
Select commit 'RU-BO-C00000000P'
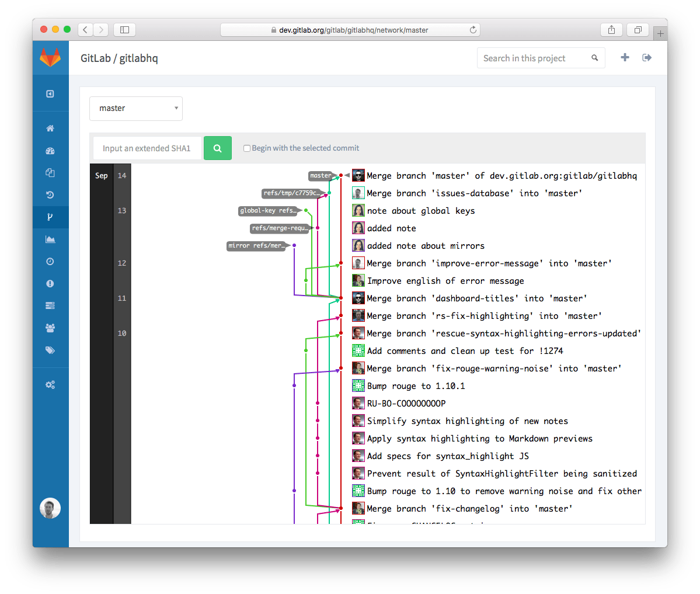[x=406, y=403]
